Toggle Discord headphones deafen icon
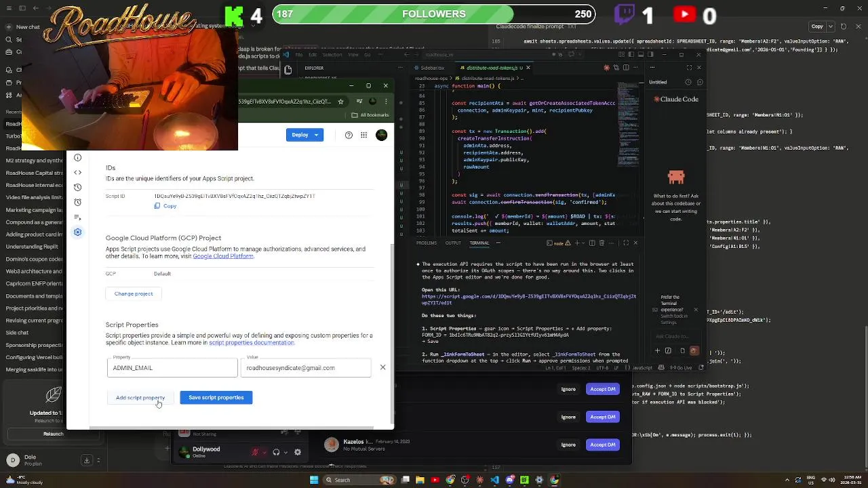Screen dimensions: 868x488 276,452
